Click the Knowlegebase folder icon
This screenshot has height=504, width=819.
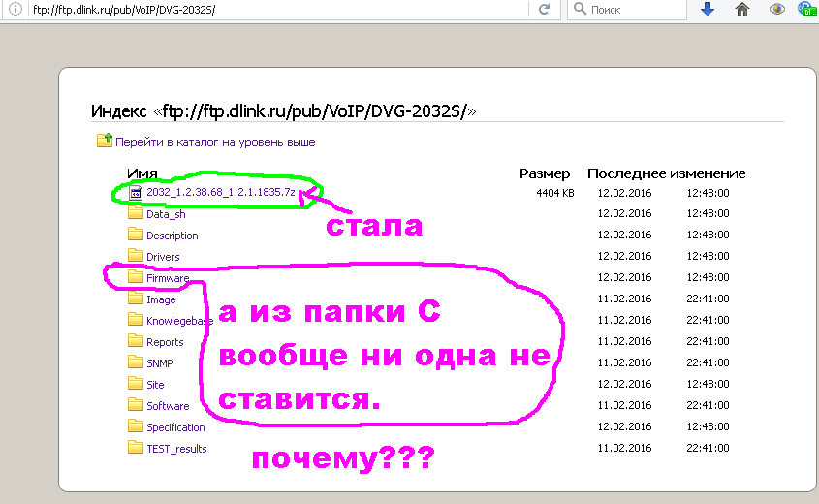[x=136, y=320]
